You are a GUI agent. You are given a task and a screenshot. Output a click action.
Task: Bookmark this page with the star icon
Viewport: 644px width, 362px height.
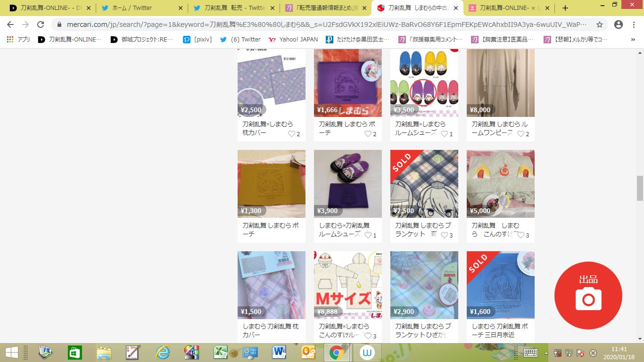click(x=600, y=25)
